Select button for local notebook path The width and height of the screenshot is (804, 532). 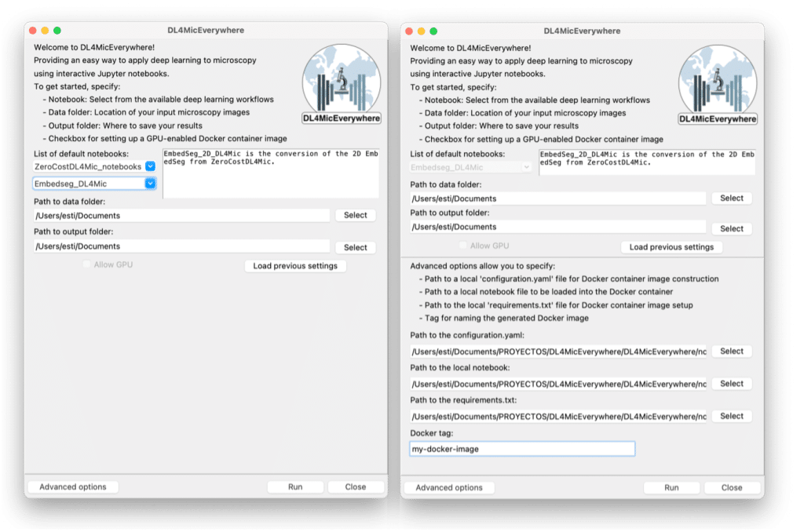pyautogui.click(x=731, y=384)
